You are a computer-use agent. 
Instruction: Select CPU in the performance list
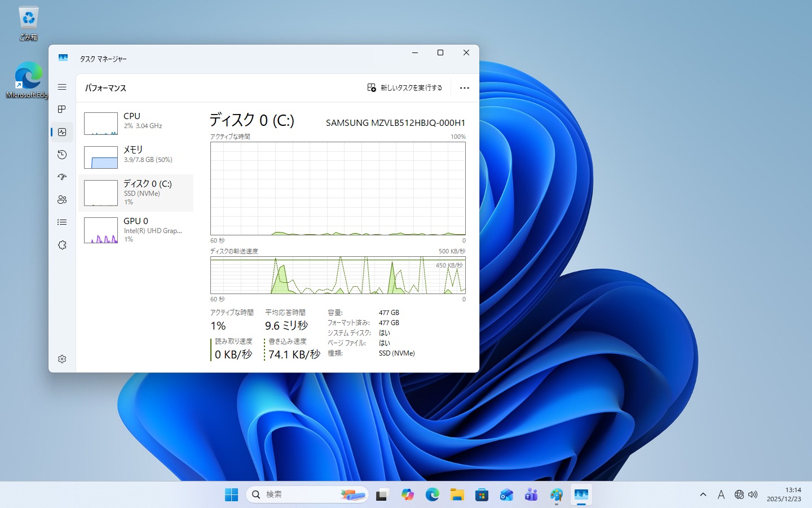pos(136,122)
